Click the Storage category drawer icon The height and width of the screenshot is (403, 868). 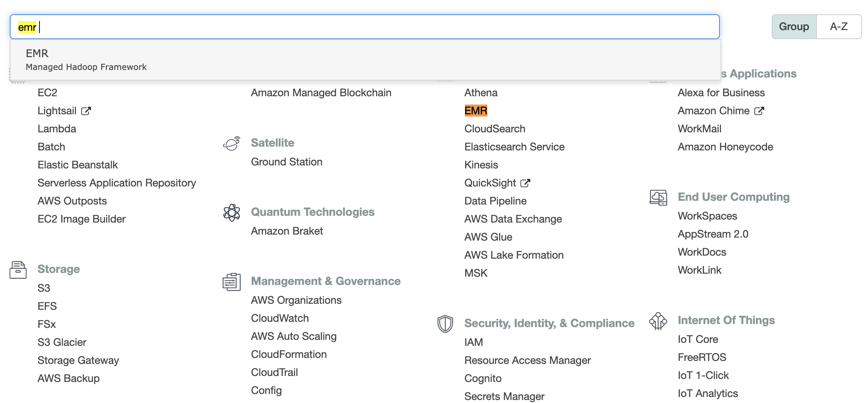pos(18,270)
